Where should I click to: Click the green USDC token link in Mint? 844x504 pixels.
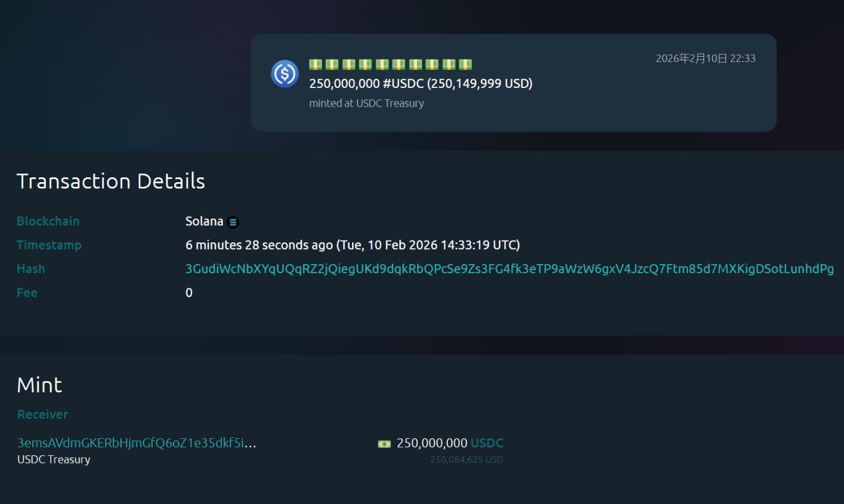coord(487,443)
